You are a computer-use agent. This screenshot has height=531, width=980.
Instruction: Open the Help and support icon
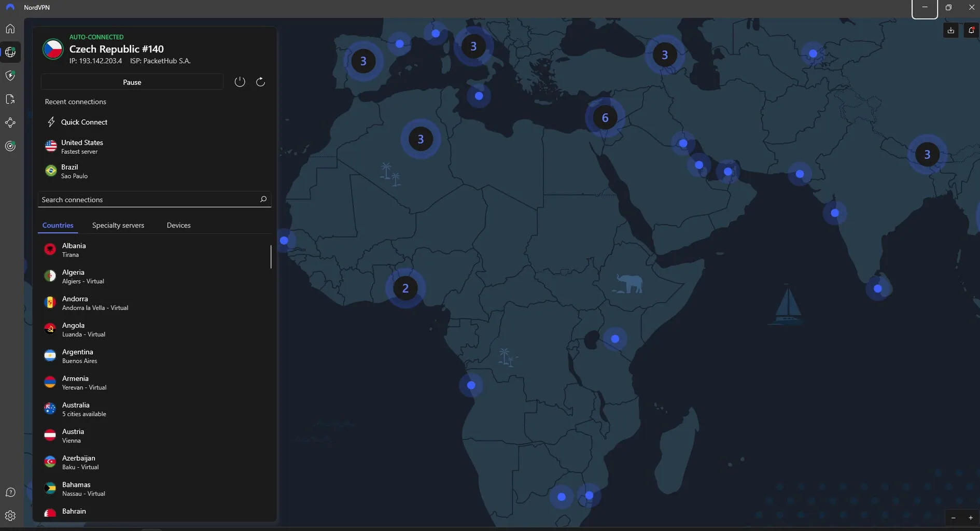tap(10, 493)
